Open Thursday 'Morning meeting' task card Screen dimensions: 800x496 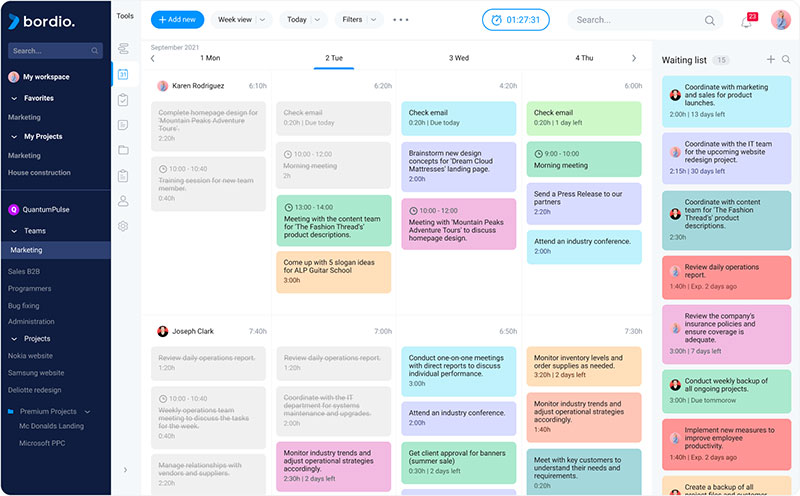tap(584, 159)
